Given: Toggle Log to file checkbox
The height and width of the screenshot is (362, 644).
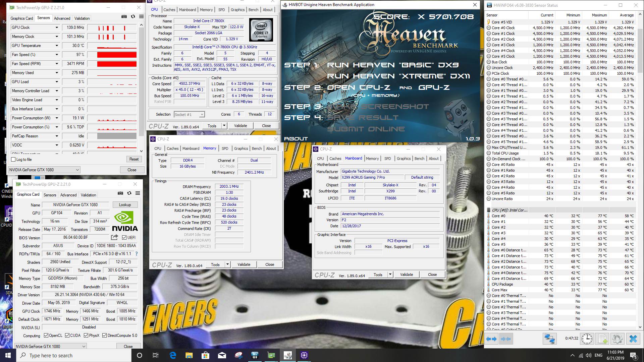Looking at the screenshot, I should [13, 160].
